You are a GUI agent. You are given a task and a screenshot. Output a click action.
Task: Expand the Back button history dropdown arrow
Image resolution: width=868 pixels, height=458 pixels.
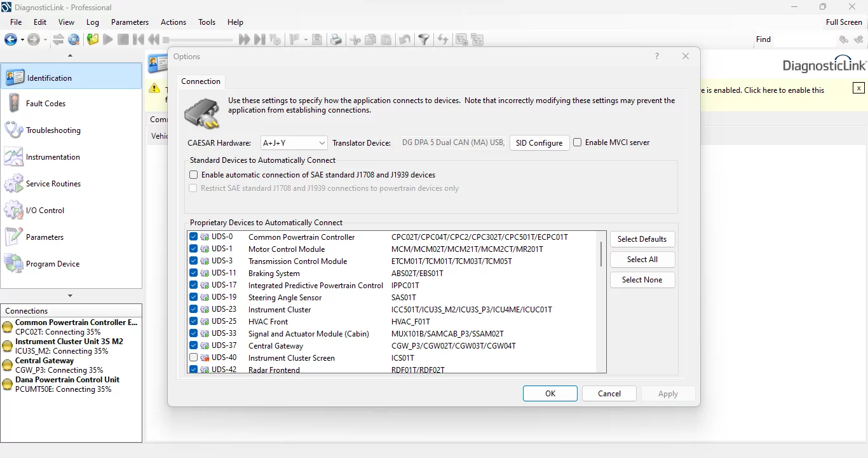[22, 40]
